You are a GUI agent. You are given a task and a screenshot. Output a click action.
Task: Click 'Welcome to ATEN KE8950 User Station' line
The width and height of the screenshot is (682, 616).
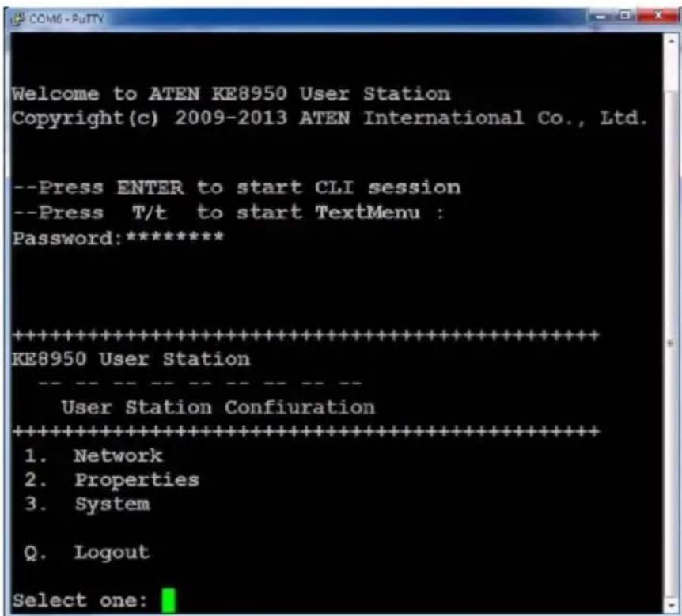click(x=231, y=94)
